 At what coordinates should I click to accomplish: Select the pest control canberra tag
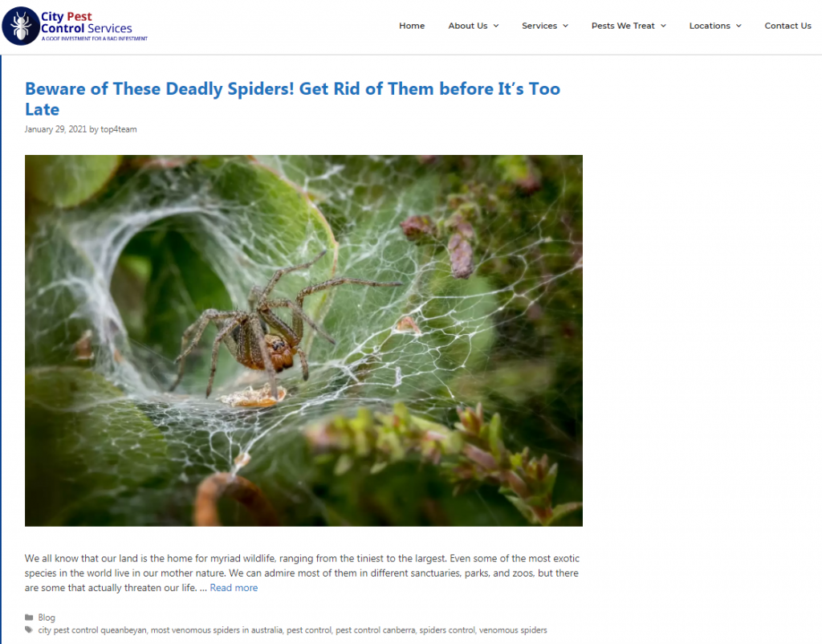(x=376, y=630)
